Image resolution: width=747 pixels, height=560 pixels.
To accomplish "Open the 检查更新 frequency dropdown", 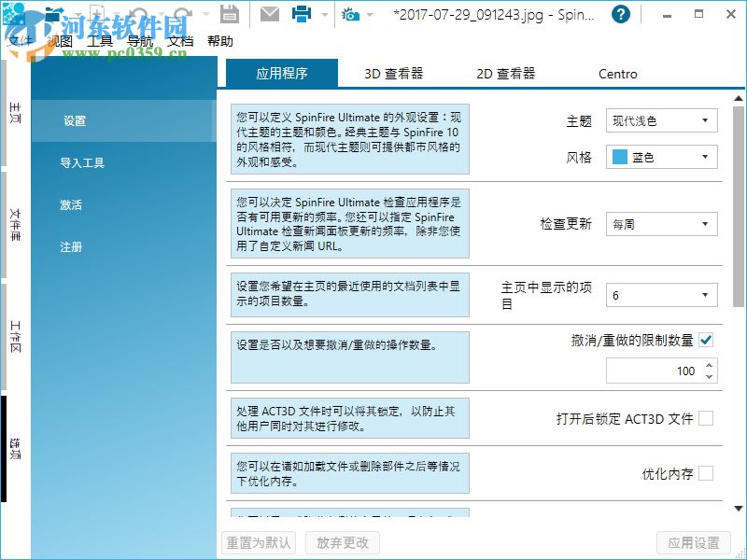I will (x=661, y=224).
